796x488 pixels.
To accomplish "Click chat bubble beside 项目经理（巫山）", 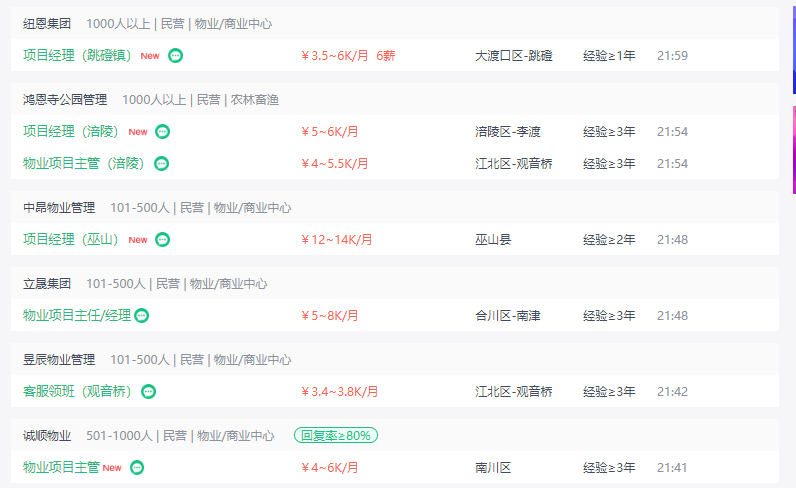I will coord(162,240).
